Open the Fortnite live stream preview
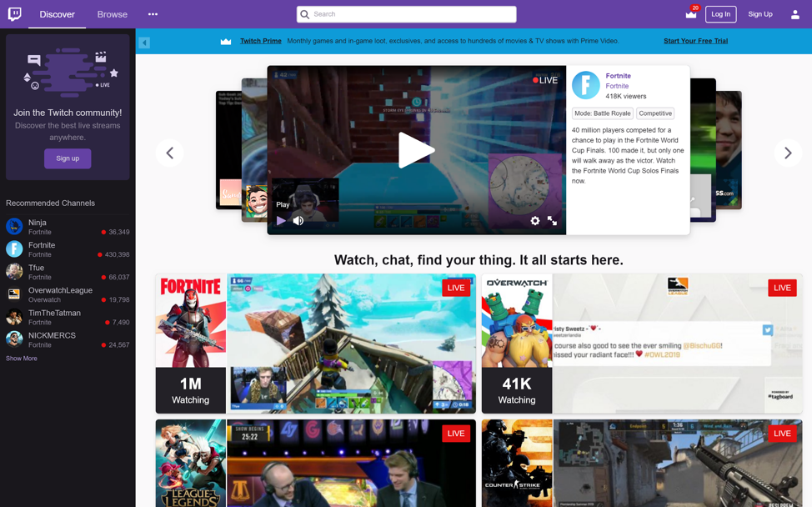The width and height of the screenshot is (812, 507). (351, 344)
